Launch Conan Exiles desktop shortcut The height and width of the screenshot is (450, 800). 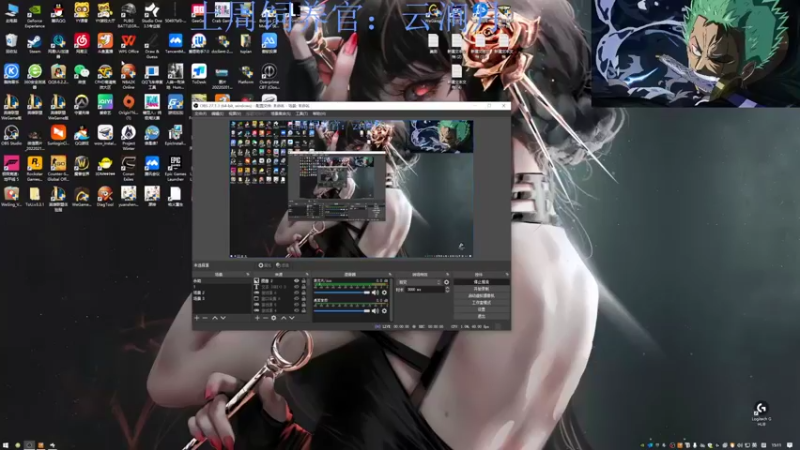point(129,167)
